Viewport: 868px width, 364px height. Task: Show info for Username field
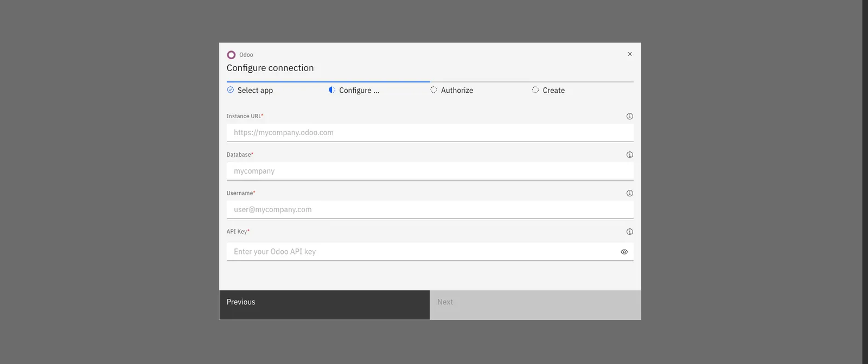pos(629,193)
